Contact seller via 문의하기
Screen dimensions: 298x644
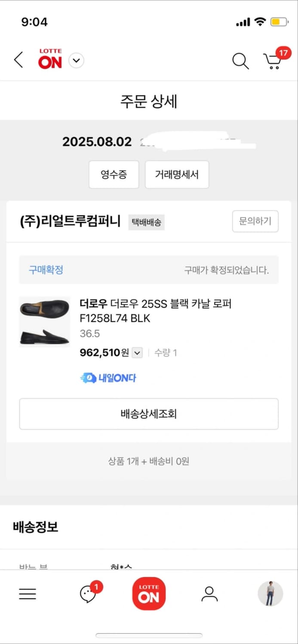point(255,222)
